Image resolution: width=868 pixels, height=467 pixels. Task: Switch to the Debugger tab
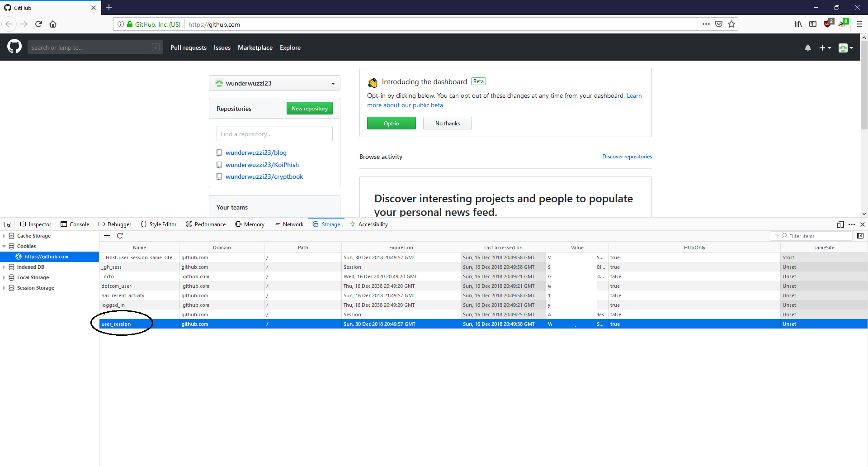pos(115,224)
